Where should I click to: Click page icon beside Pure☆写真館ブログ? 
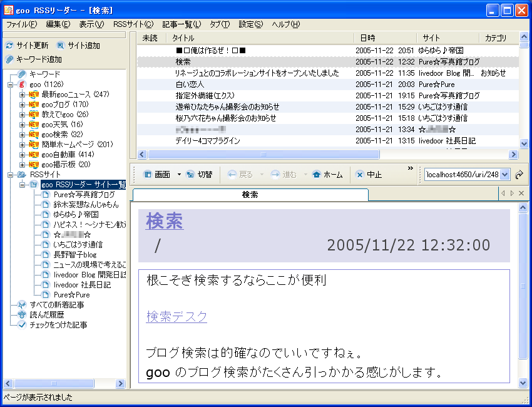(46, 195)
